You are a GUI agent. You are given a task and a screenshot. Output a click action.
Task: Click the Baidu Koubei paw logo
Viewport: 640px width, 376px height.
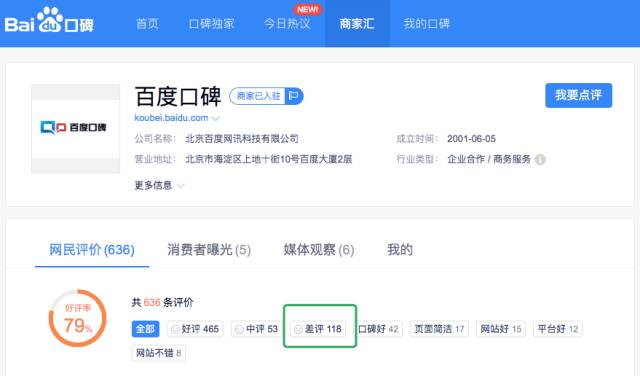click(49, 20)
